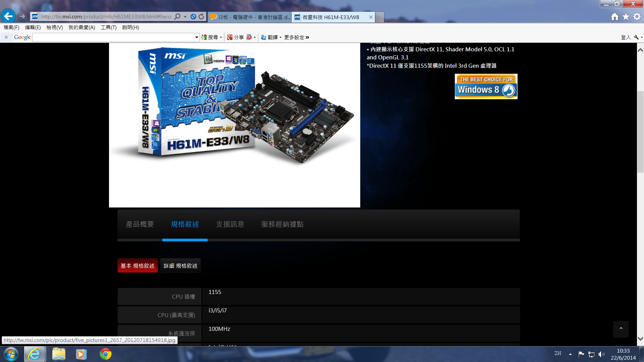Expand popup blocker dropdown arrow

255,37
